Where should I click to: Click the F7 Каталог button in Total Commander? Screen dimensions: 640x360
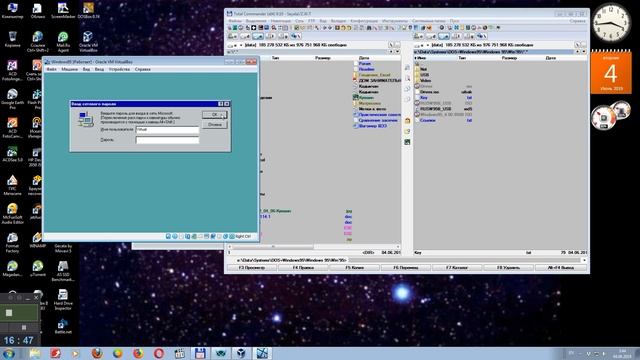pos(457,268)
